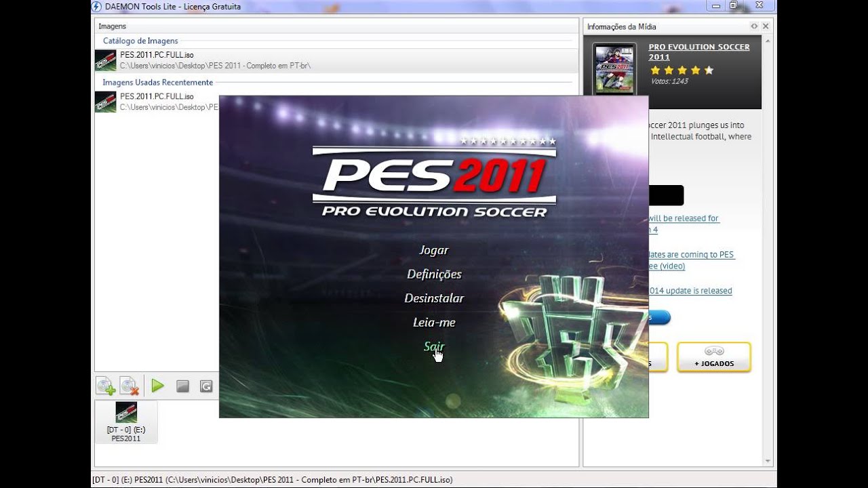Select PES.2011.PC.FULL.iso in Catálogo de Imagens
Screen dimensions: 868x488
336,60
